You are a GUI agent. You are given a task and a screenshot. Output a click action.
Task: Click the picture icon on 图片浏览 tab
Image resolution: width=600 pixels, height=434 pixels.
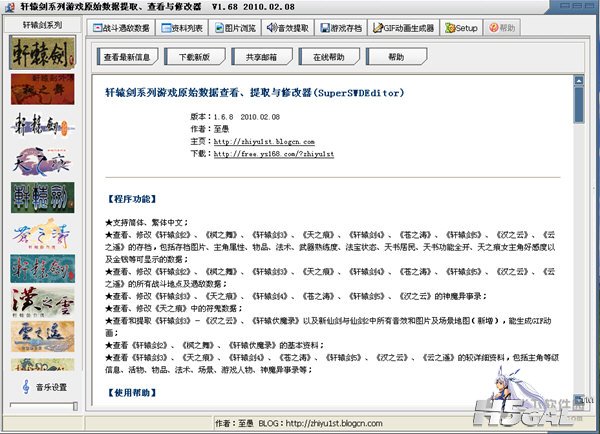pyautogui.click(x=219, y=28)
